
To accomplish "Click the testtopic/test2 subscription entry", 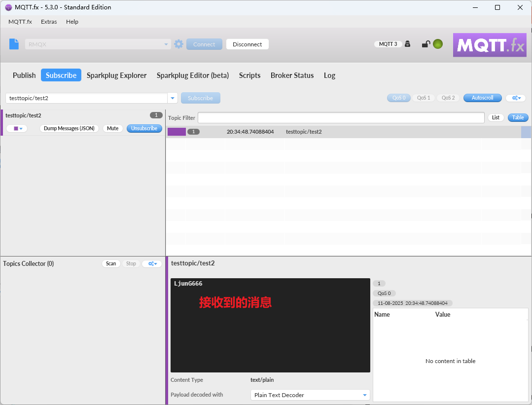I will pos(83,122).
